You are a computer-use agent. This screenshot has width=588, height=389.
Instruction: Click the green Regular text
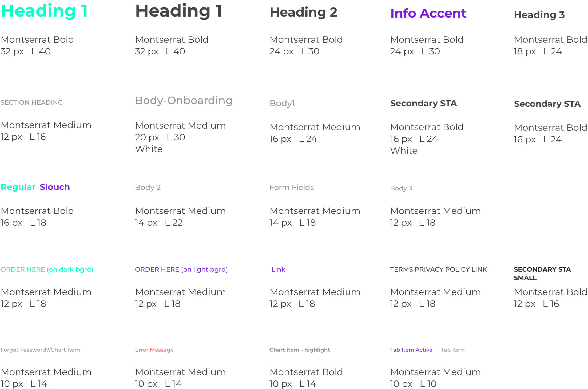pos(18,187)
